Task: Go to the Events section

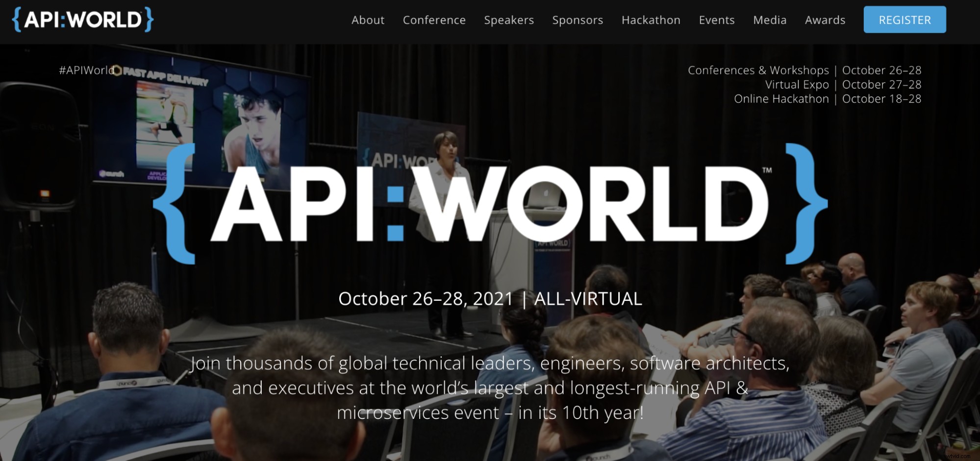Action: pyautogui.click(x=717, y=20)
